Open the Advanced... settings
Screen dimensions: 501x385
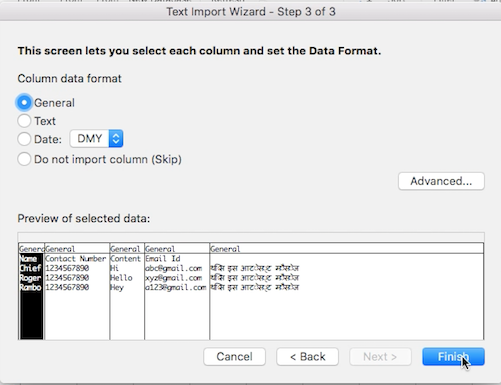tap(441, 181)
